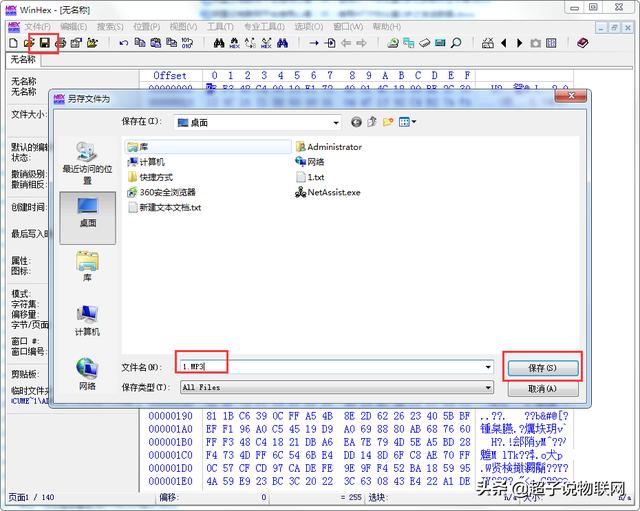Select 库 in the dialog places sidebar
Screen dimensions: 640x511
point(87,266)
